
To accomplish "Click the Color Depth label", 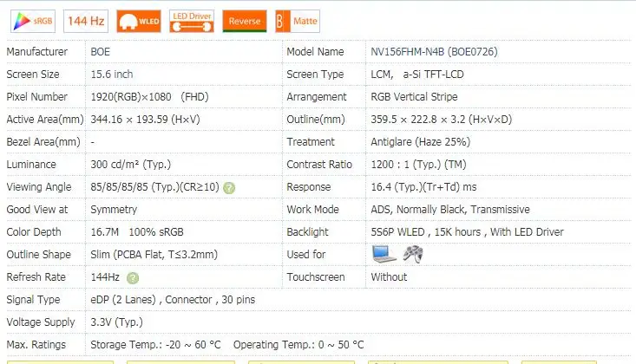I will pos(34,232).
